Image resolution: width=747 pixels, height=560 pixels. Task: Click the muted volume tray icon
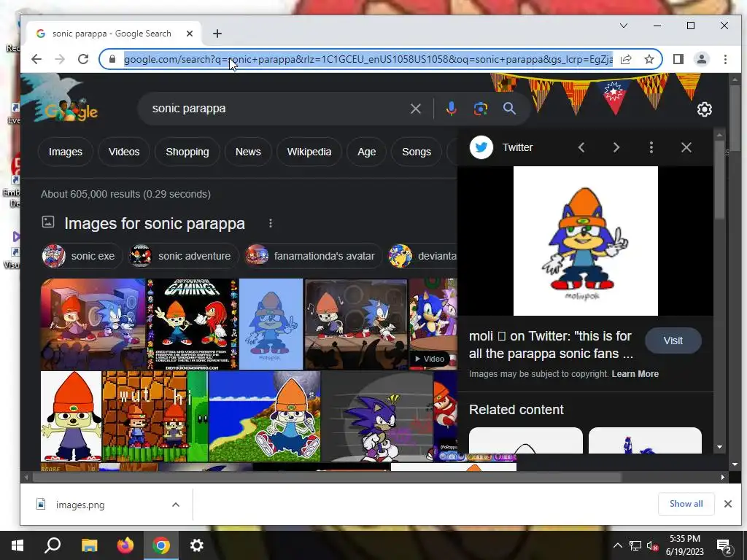pyautogui.click(x=653, y=546)
